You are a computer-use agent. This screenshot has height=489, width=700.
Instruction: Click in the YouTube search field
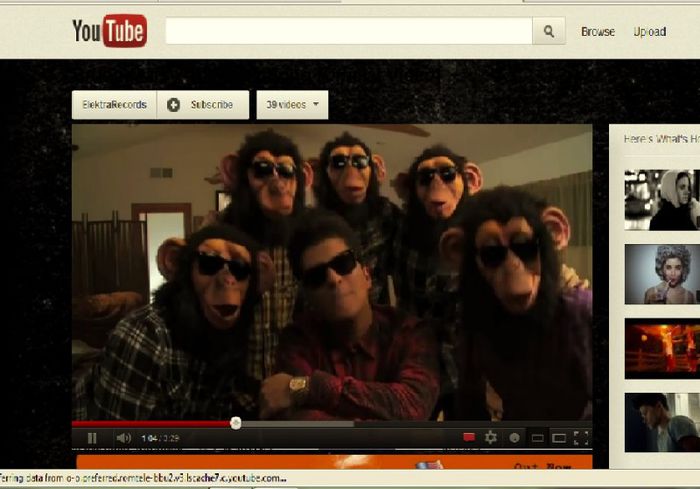348,31
